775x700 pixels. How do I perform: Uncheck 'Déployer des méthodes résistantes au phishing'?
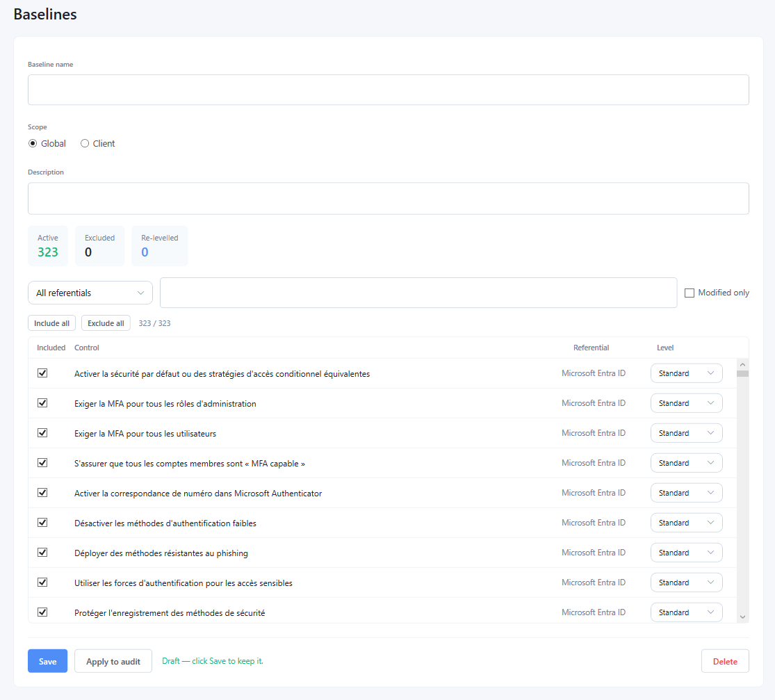pyautogui.click(x=42, y=553)
